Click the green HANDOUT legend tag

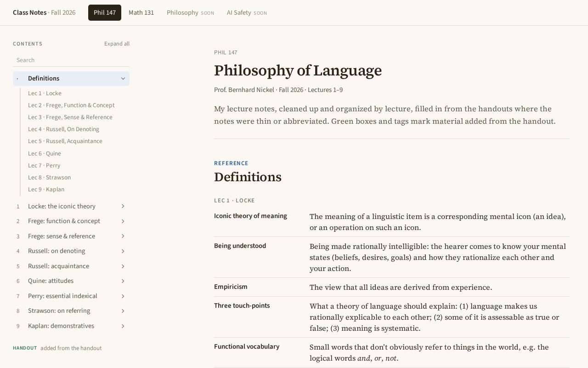25,348
